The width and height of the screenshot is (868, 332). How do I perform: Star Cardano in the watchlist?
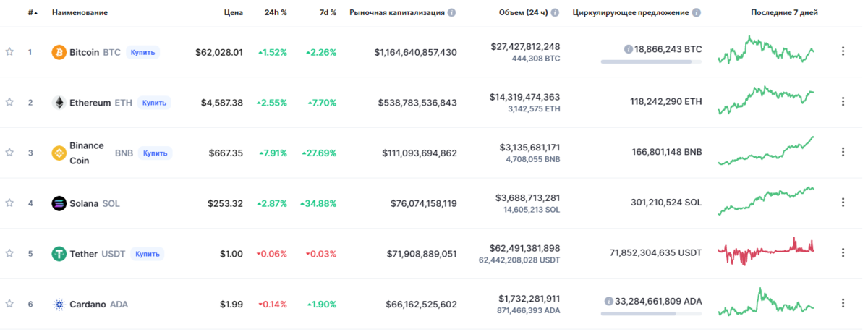point(9,304)
